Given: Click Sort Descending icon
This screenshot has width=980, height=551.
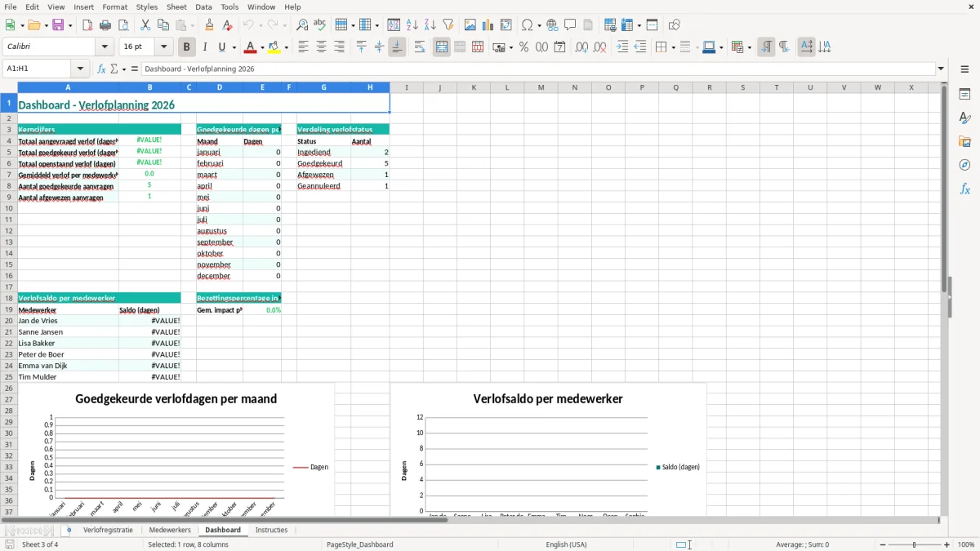Looking at the screenshot, I should (x=430, y=25).
